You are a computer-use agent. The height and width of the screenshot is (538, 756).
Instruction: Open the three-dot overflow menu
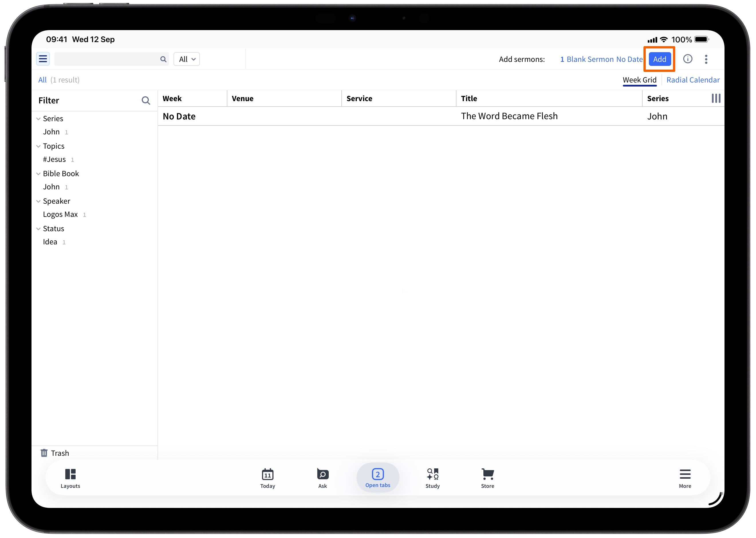706,59
